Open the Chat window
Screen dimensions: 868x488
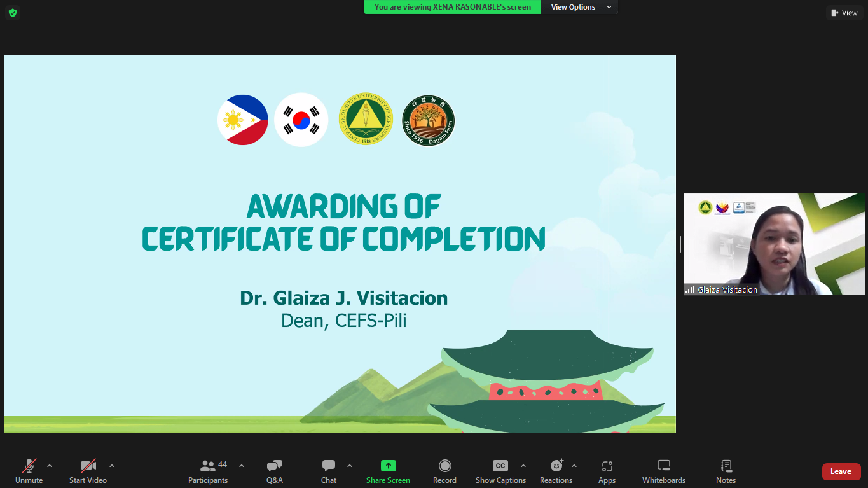(329, 471)
